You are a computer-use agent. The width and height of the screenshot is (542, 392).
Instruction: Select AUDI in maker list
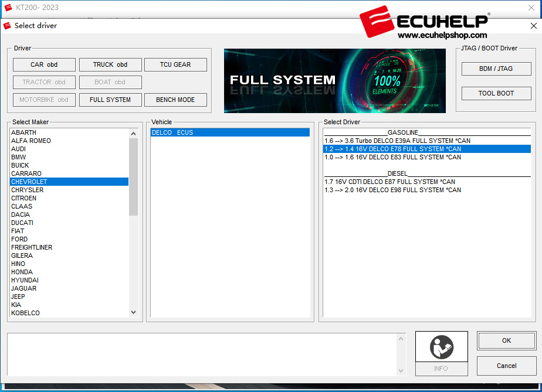click(x=69, y=149)
